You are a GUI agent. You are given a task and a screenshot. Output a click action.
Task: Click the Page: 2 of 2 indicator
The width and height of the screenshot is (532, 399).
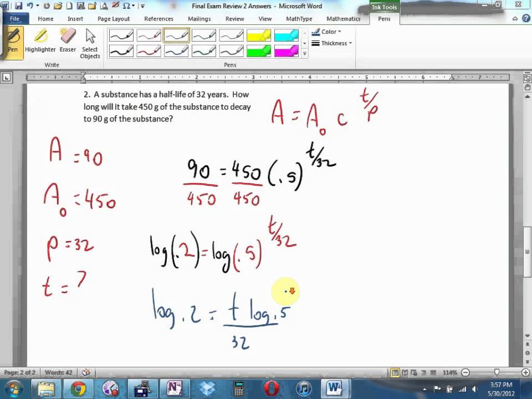click(x=20, y=372)
